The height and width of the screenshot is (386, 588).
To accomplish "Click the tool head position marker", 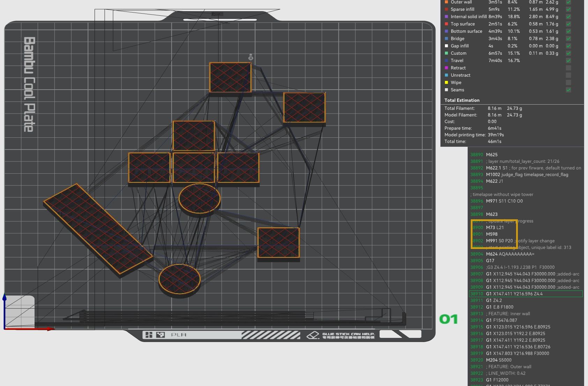I will pyautogui.click(x=251, y=57).
